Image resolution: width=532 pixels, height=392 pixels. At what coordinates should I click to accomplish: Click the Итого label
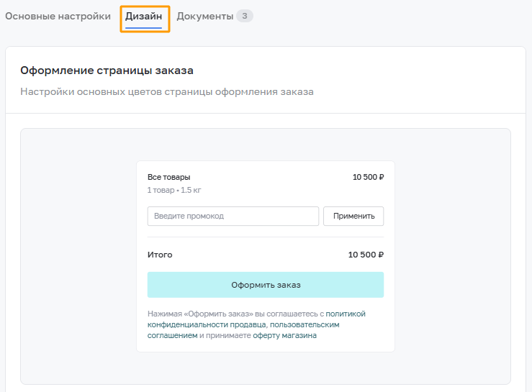(x=160, y=255)
